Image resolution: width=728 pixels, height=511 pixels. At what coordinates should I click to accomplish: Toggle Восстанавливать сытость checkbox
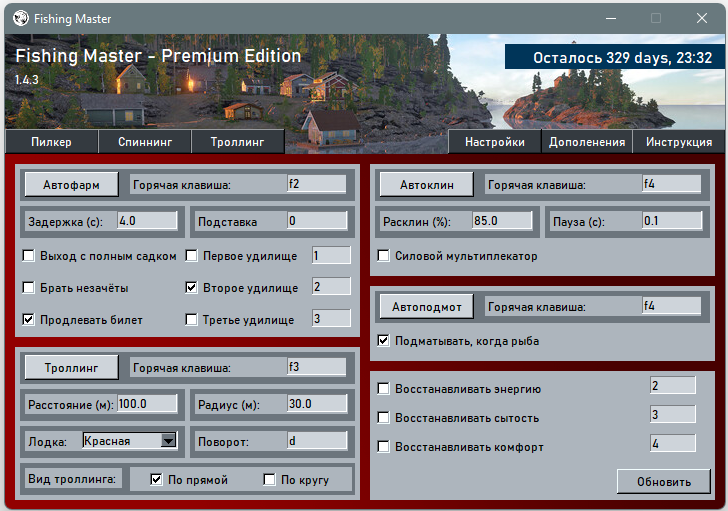click(x=384, y=418)
